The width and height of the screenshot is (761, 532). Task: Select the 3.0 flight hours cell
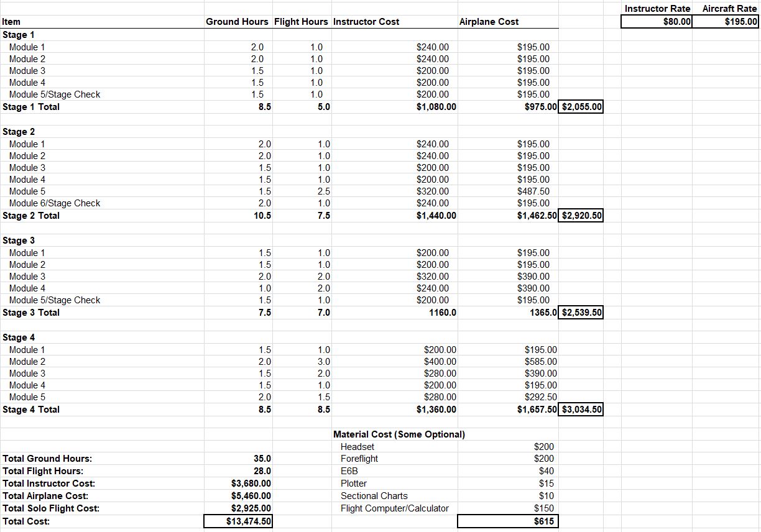[x=324, y=362]
